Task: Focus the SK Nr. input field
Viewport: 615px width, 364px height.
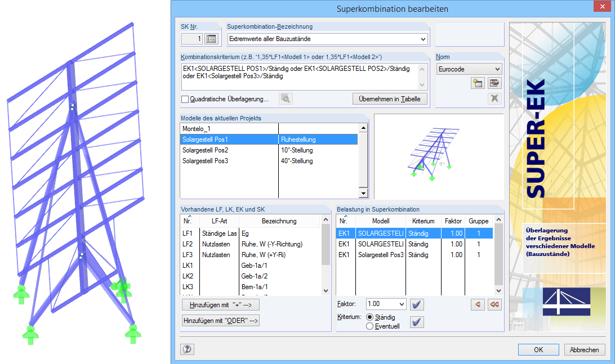Action: tap(192, 39)
